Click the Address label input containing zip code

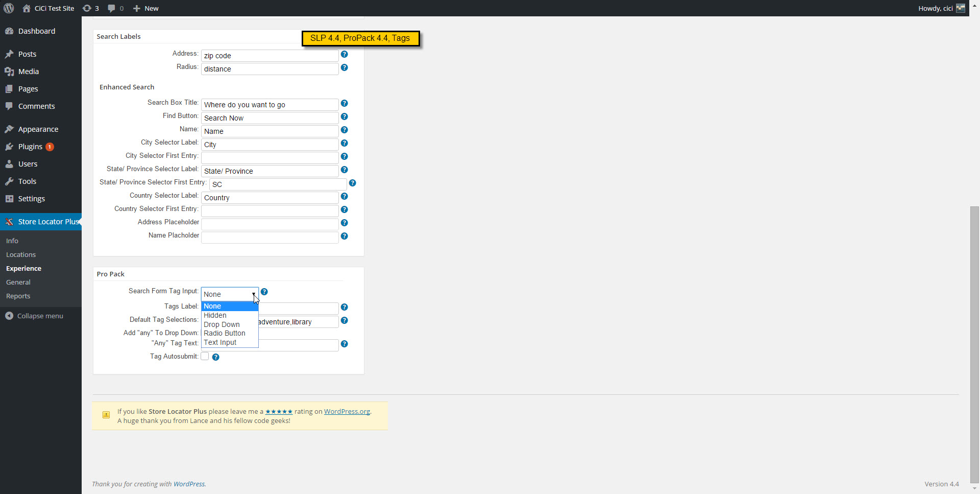point(269,56)
